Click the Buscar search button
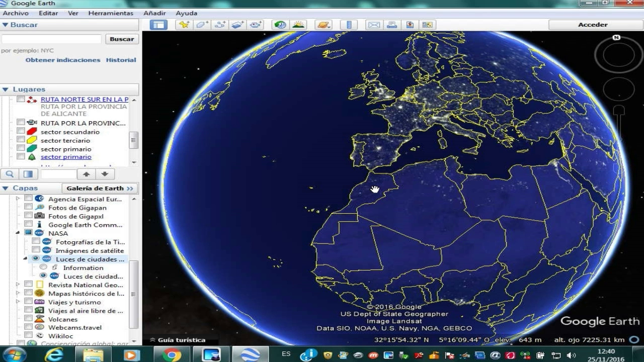 pyautogui.click(x=122, y=39)
